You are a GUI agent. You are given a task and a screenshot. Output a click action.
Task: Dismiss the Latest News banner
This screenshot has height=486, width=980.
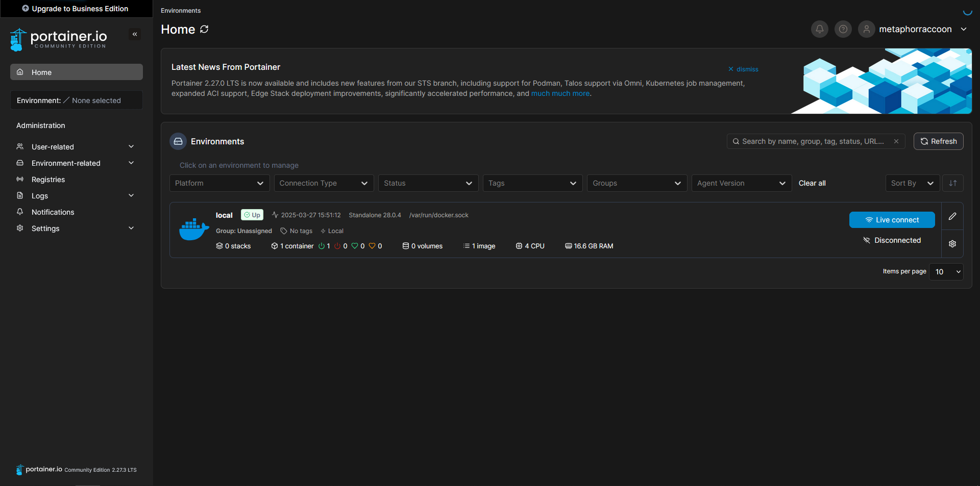[743, 69]
